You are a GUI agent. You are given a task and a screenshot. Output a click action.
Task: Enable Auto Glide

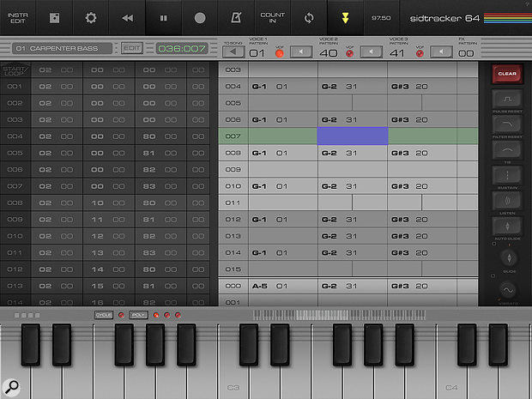(507, 227)
